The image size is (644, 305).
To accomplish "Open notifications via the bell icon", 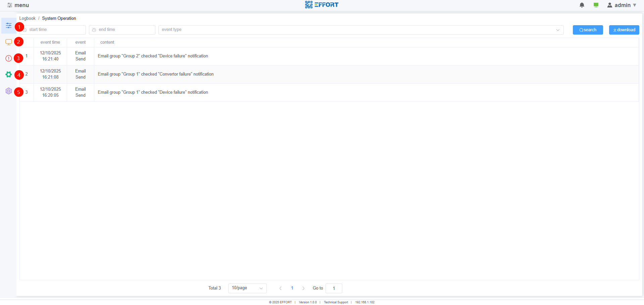I will [x=582, y=5].
